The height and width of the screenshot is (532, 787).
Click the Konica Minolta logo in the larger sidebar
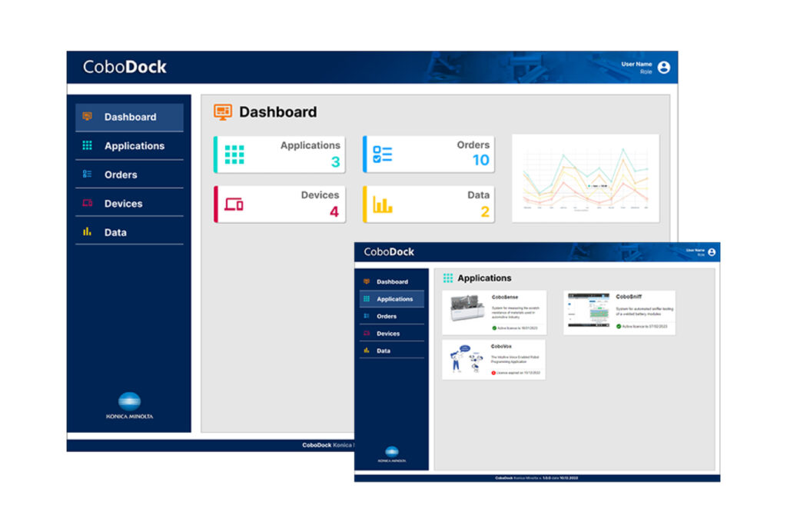point(129,406)
